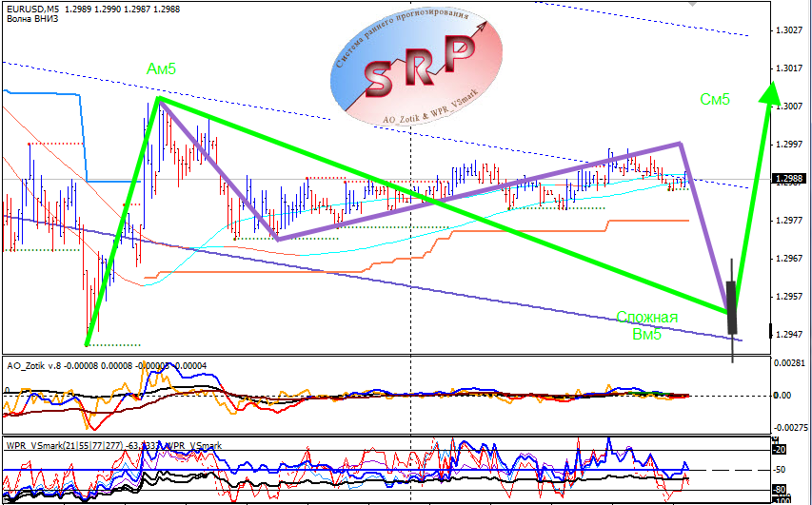Click the current price tag 1.2988
Screen dimensions: 812x505
pos(789,179)
